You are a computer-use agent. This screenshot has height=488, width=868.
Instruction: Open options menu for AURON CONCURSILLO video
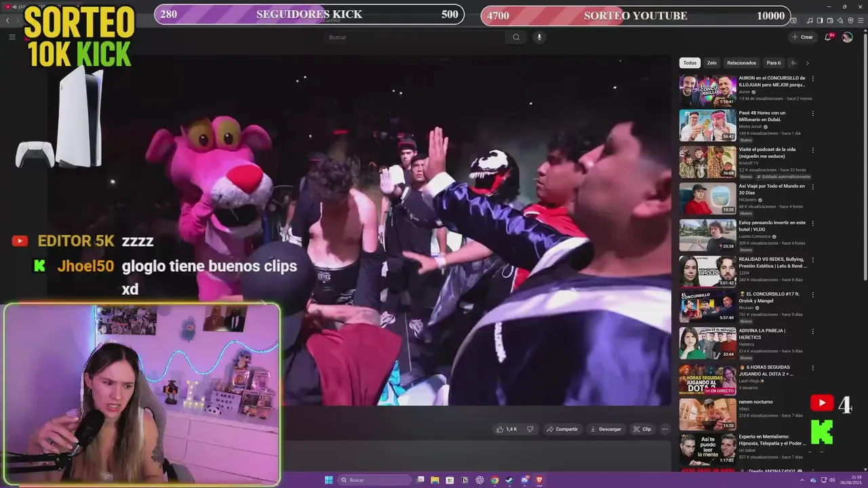click(812, 78)
